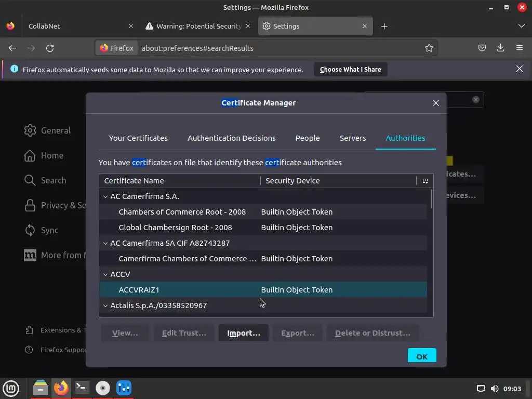List all tabs via the dropdown arrow
This screenshot has width=532, height=399.
(522, 26)
